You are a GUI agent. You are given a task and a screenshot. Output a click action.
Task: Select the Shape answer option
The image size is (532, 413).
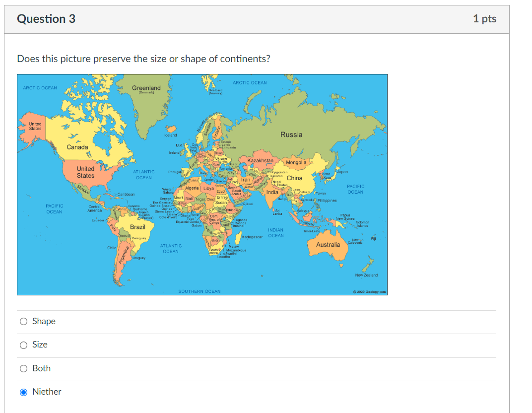point(23,321)
